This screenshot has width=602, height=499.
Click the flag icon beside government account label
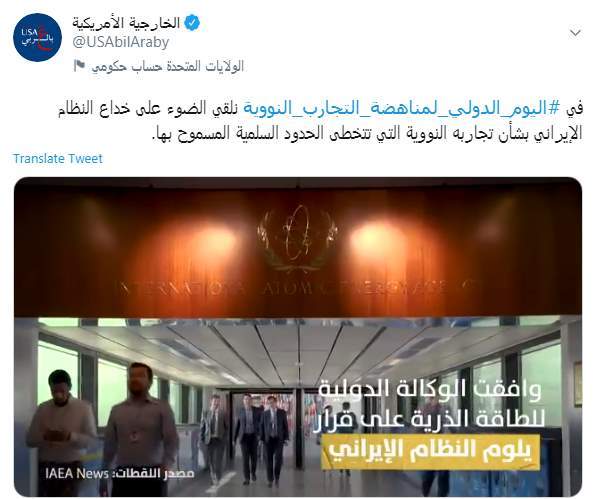[x=79, y=66]
